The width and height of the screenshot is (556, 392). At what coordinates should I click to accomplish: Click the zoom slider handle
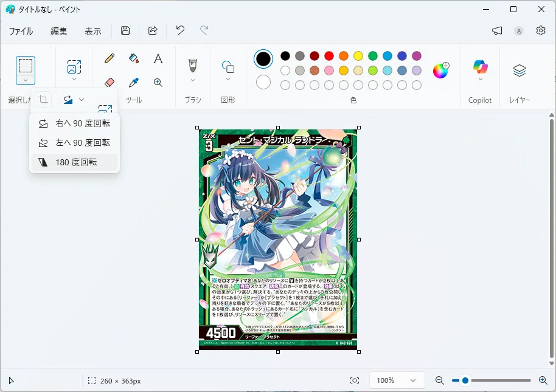(465, 380)
